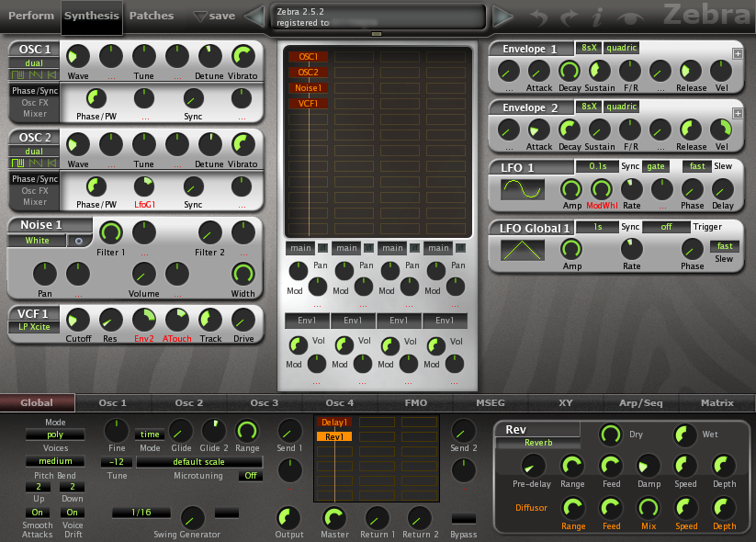The width and height of the screenshot is (756, 542).
Task: Expand Envelope 2 with the plus icon
Action: (x=738, y=113)
